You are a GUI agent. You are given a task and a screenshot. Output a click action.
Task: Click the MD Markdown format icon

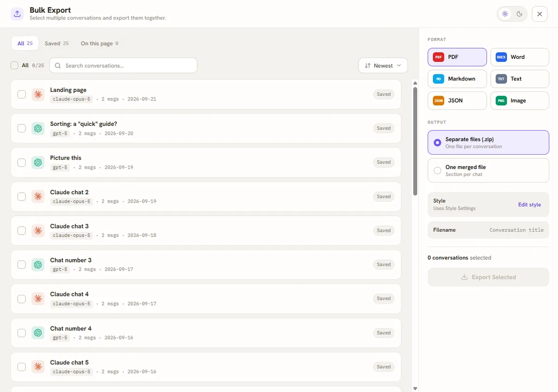pyautogui.click(x=438, y=79)
